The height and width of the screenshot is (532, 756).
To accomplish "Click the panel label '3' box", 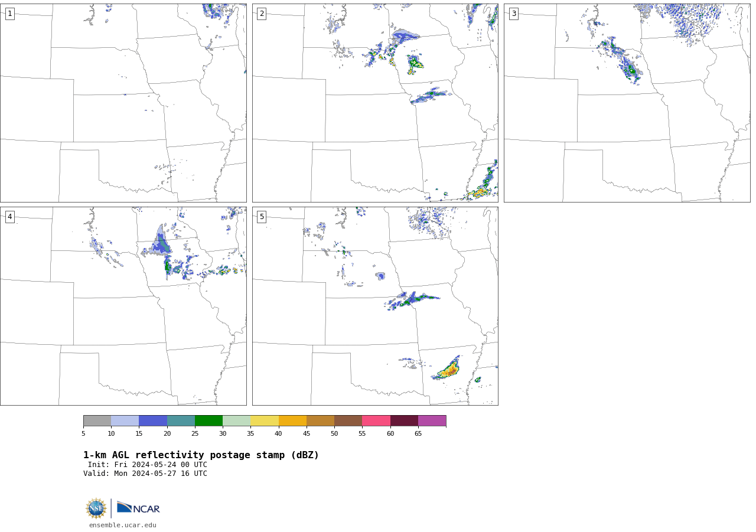I will 513,14.
